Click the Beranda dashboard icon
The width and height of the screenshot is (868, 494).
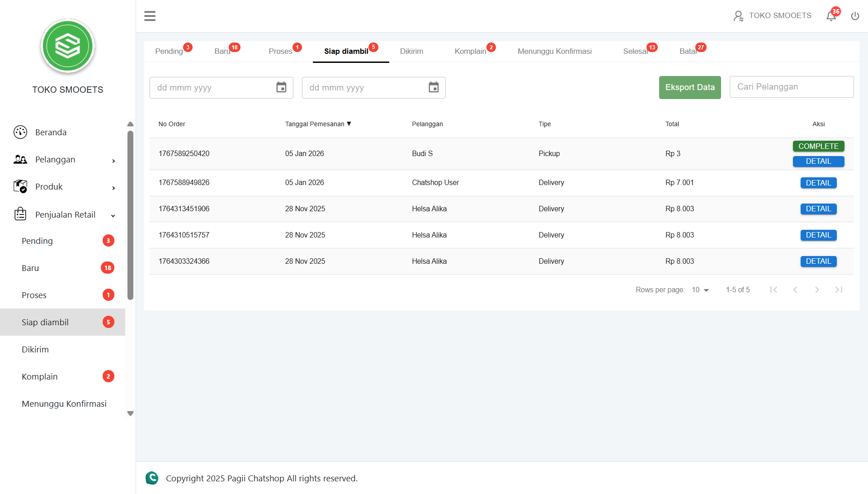pos(20,132)
